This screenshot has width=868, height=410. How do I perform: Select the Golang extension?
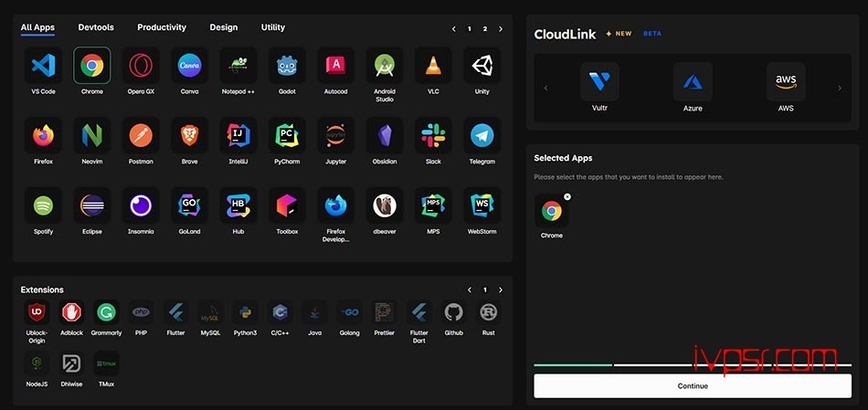[x=349, y=312]
